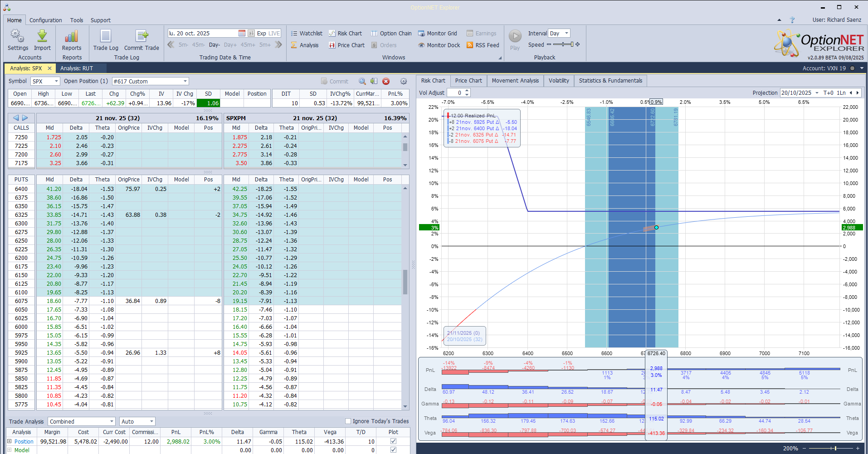Open the Projection date dropdown
The image size is (868, 454).
pyautogui.click(x=817, y=93)
